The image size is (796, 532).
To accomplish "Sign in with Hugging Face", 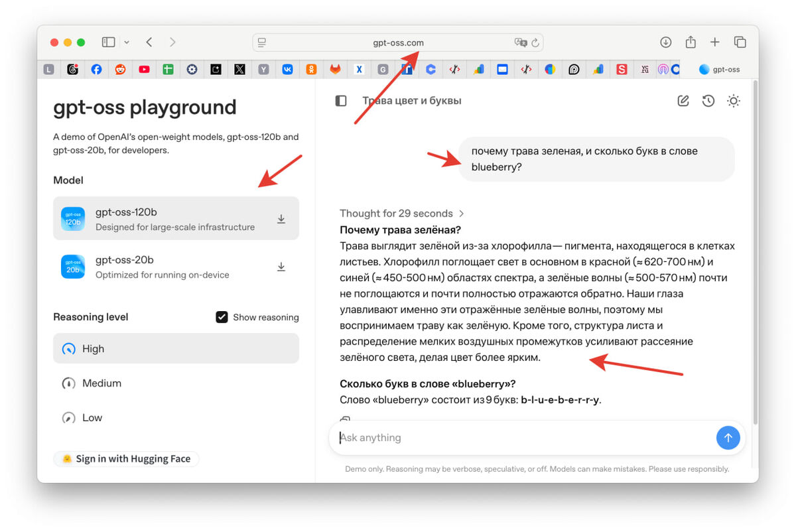I will (126, 458).
